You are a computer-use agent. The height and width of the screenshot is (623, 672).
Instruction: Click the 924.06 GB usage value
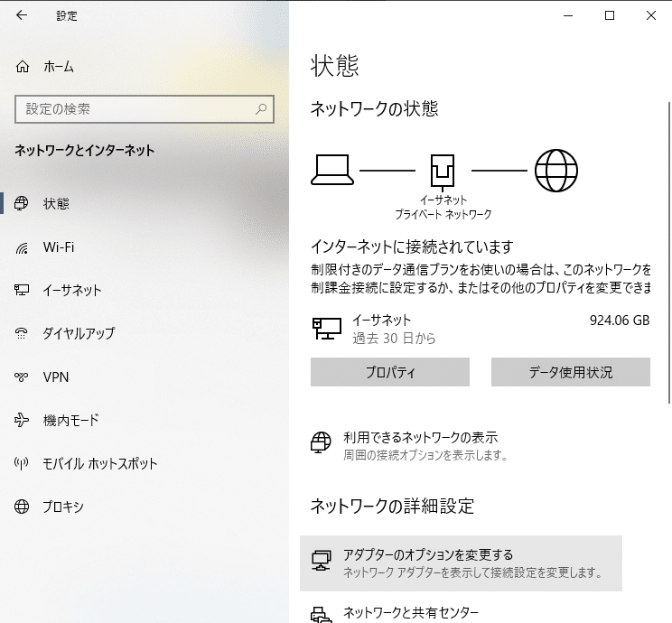tap(620, 320)
